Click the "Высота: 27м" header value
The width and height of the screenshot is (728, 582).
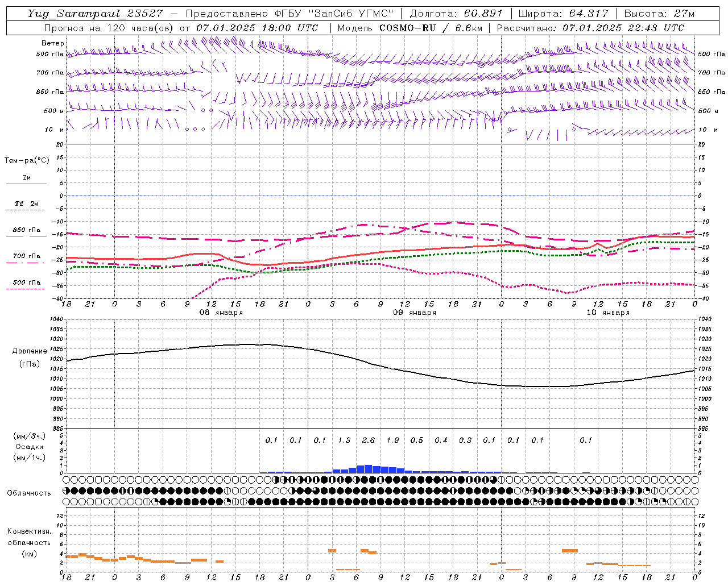659,14
